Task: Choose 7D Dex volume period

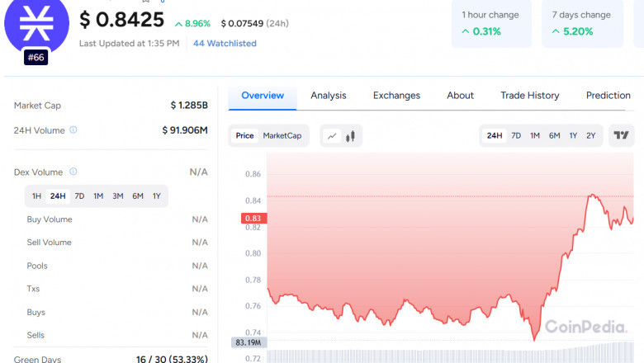Action: coord(79,196)
